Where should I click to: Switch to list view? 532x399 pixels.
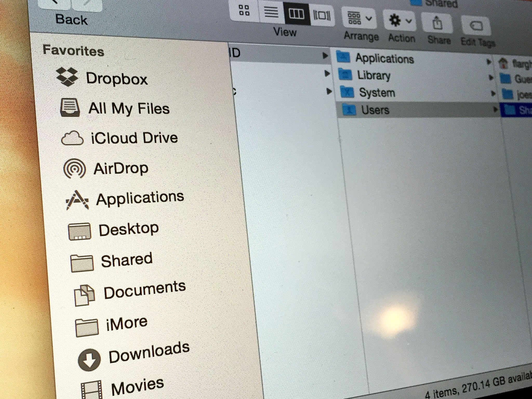click(271, 12)
